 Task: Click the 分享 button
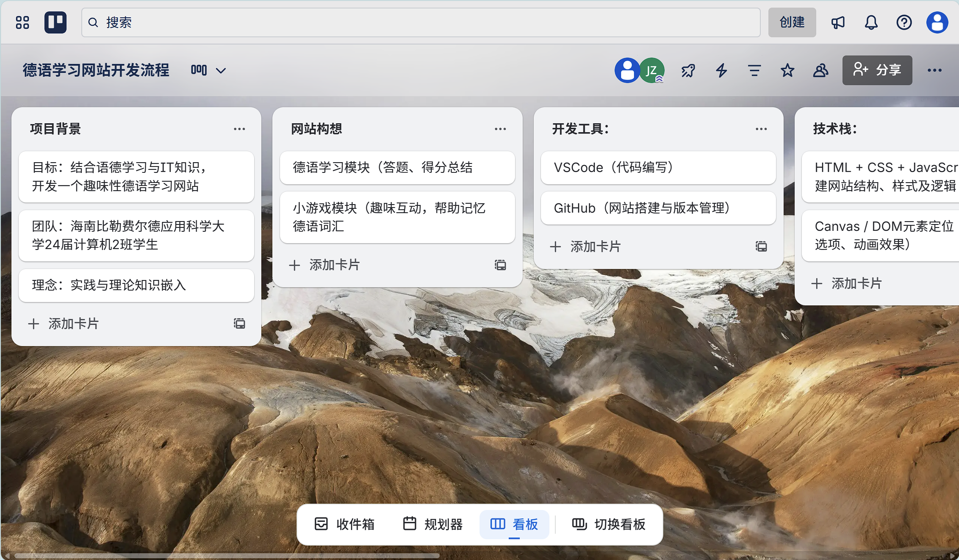click(x=877, y=70)
